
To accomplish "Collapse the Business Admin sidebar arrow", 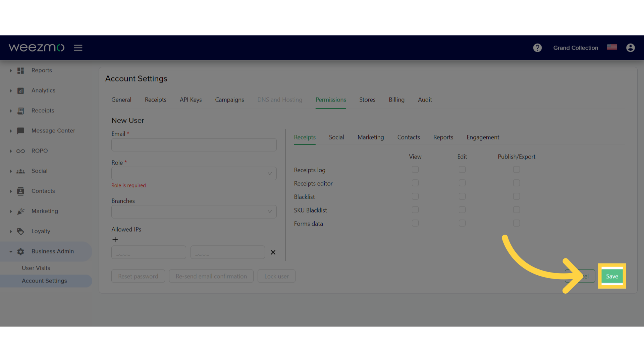I will pyautogui.click(x=11, y=252).
